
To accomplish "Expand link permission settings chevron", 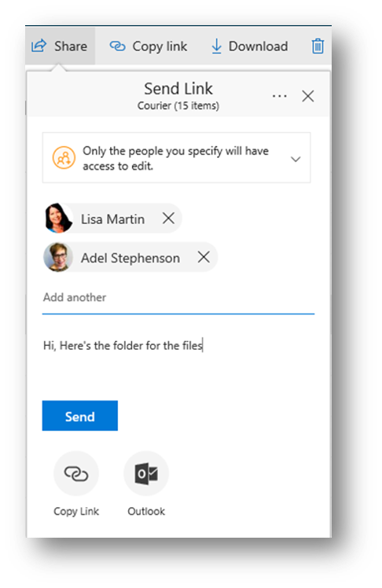I will pyautogui.click(x=296, y=160).
